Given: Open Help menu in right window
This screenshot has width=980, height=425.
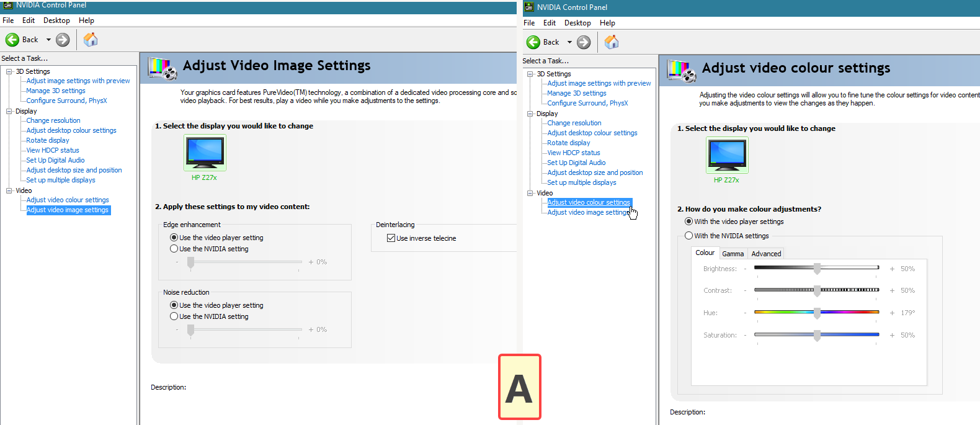Looking at the screenshot, I should coord(607,23).
